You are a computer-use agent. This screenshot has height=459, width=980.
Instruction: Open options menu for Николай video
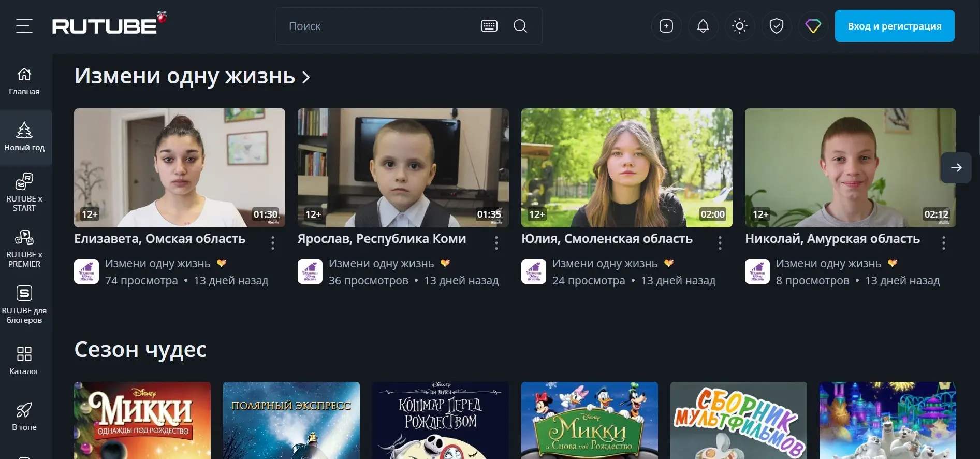(944, 243)
